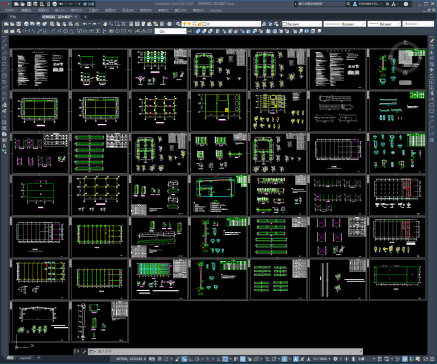Open the ByLayer linetype dropdown

pyautogui.click(x=344, y=24)
